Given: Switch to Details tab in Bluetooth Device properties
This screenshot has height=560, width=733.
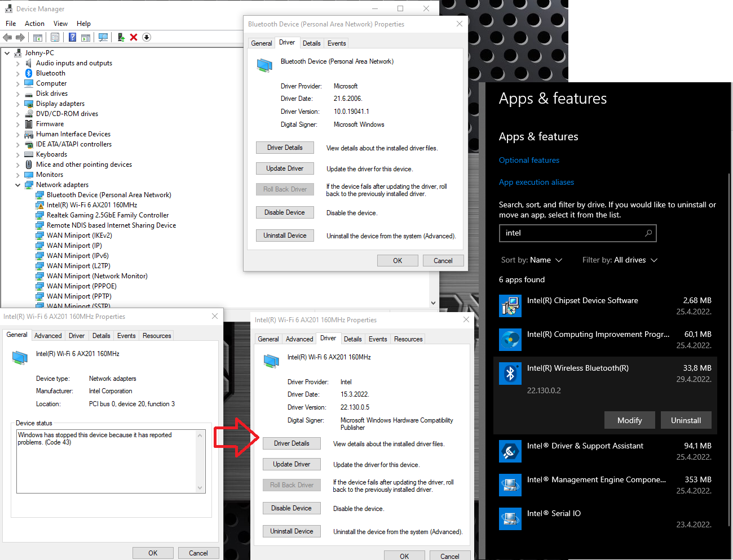Looking at the screenshot, I should (x=311, y=43).
